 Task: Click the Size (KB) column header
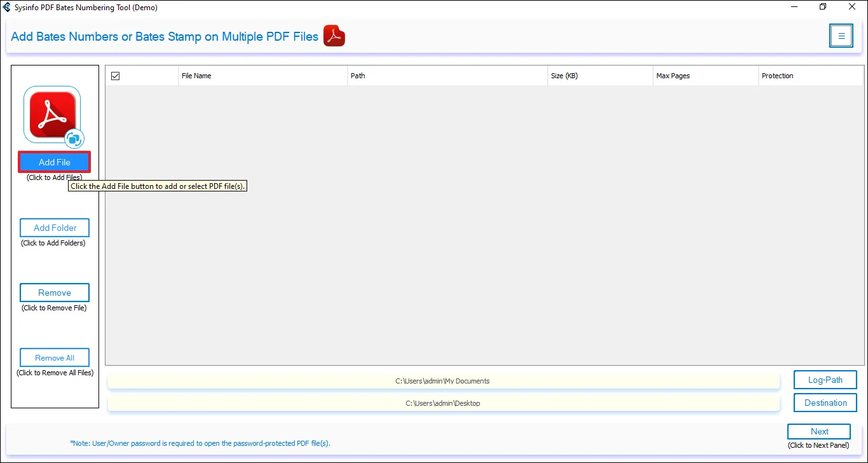click(600, 76)
